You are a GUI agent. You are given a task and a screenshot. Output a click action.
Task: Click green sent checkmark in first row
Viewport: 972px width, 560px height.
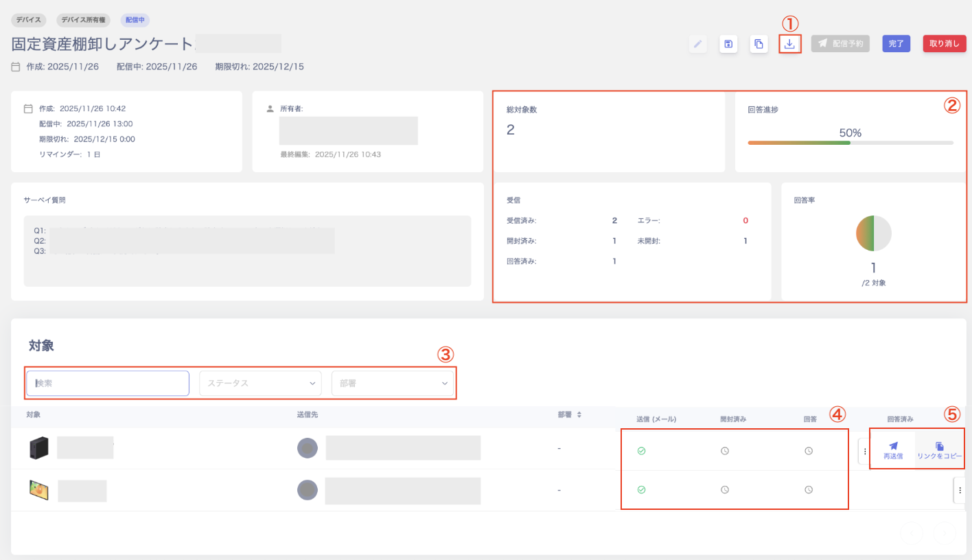coord(641,451)
